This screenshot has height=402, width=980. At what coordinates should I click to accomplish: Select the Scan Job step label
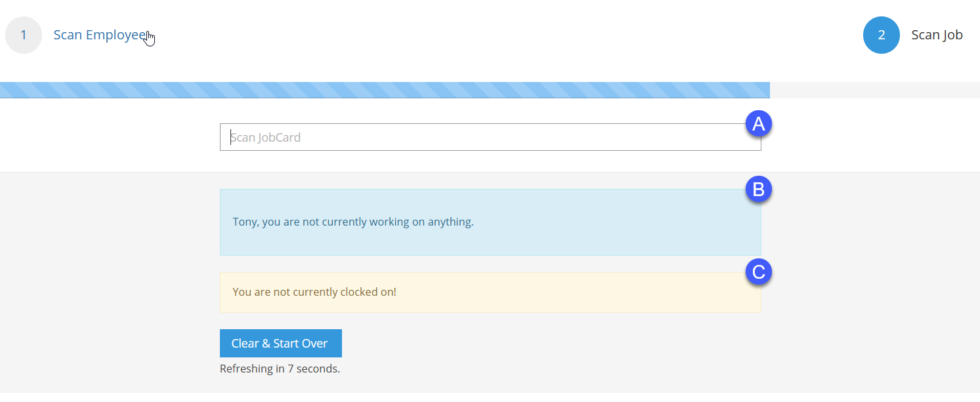[x=937, y=35]
